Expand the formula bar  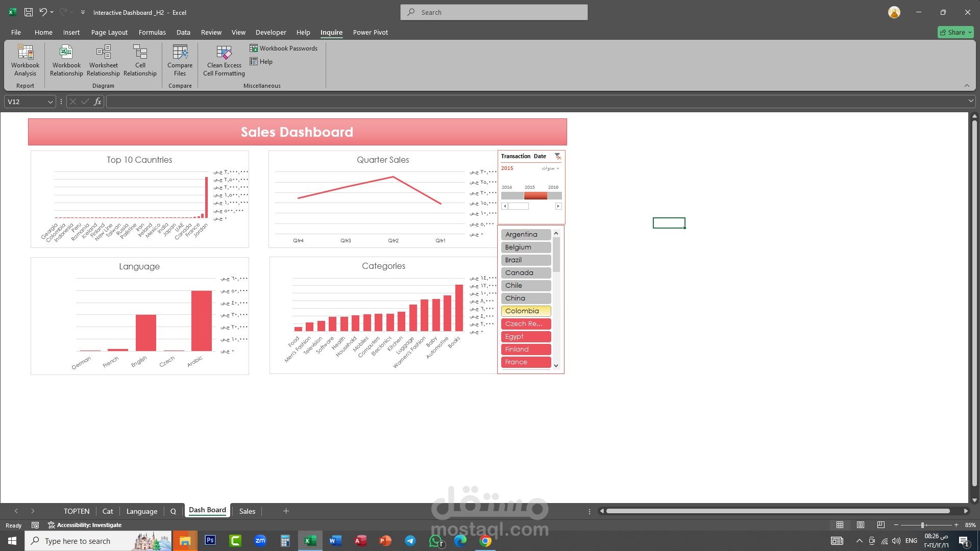coord(970,102)
